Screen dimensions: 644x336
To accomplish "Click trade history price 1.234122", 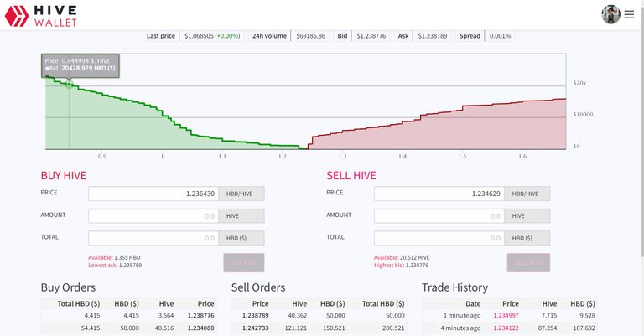I will (506, 328).
